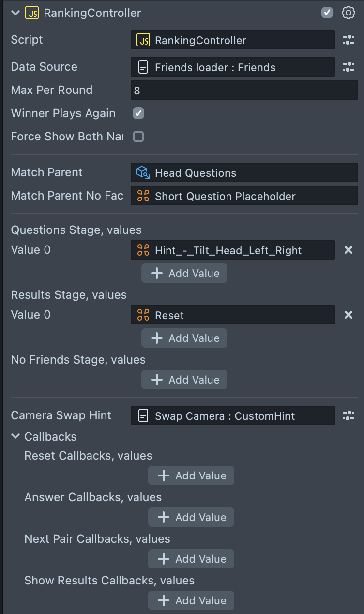Click the picker icon beside Camera Swap Hint
The height and width of the screenshot is (614, 364).
click(349, 416)
